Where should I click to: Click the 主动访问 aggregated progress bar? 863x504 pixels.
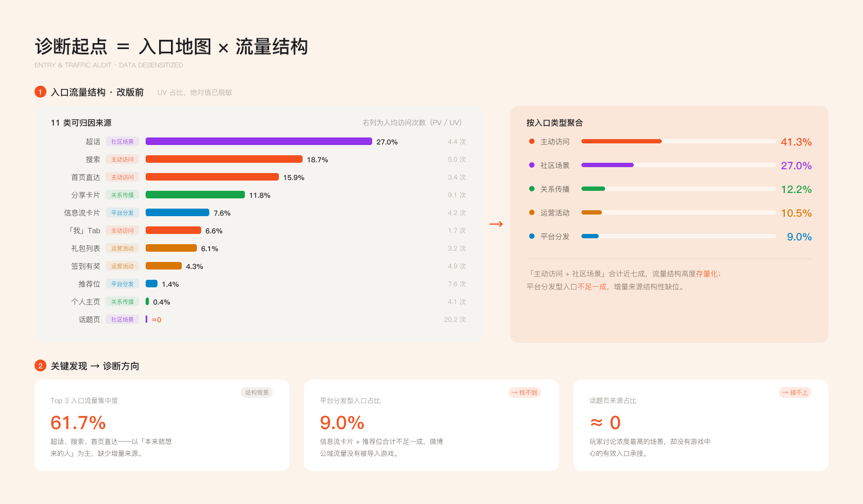[679, 141]
